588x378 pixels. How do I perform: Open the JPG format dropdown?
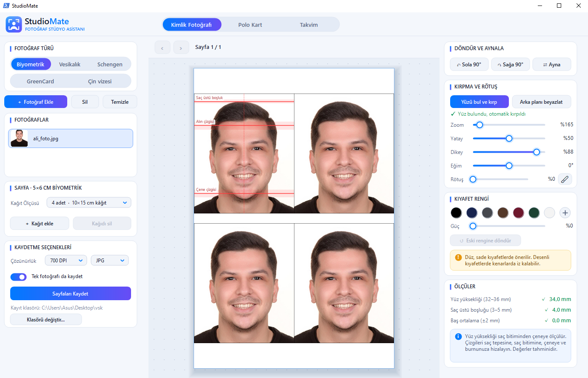(x=110, y=261)
